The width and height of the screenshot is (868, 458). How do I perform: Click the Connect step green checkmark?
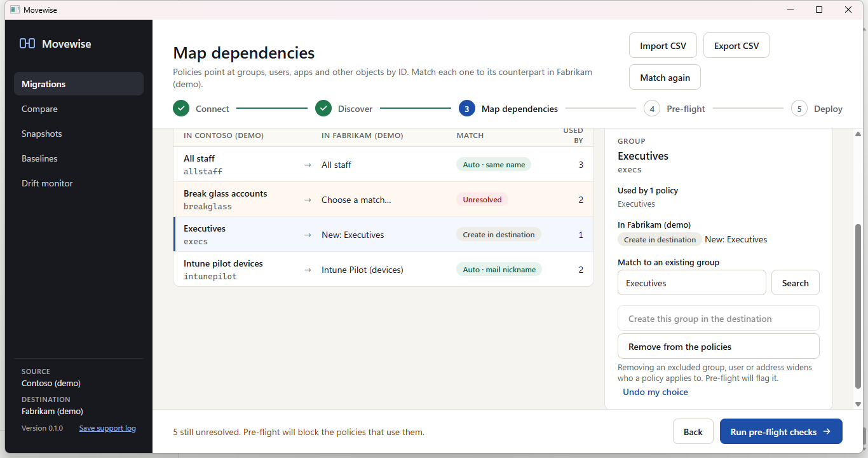coord(181,109)
